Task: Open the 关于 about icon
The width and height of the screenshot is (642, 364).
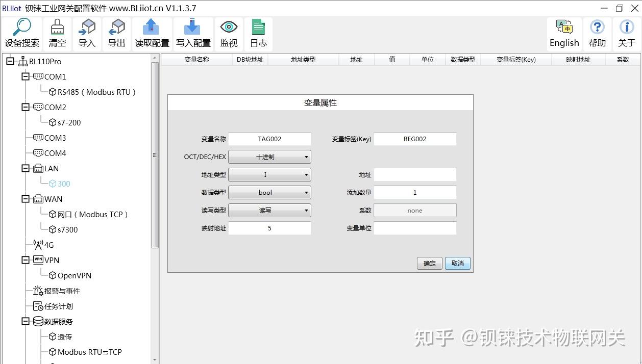Action: (627, 34)
